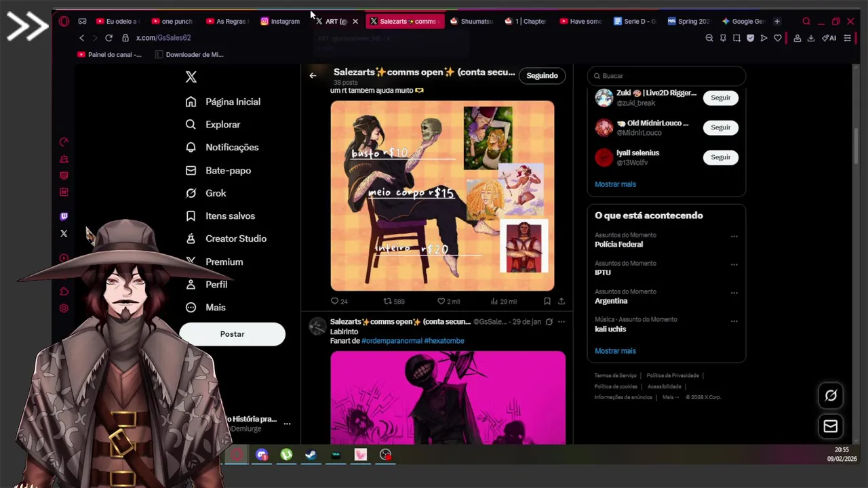Open the Painel do canal bookmark
868x488 pixels.
(109, 54)
